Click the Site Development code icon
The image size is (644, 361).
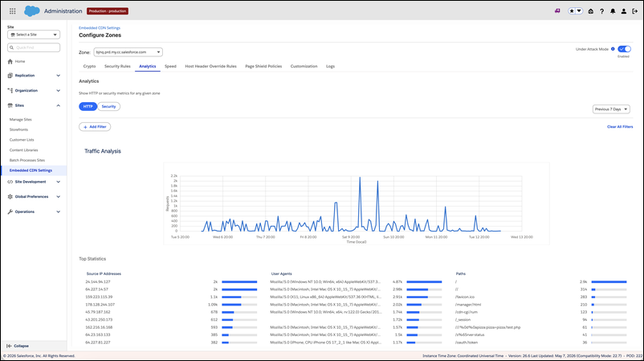click(10, 182)
